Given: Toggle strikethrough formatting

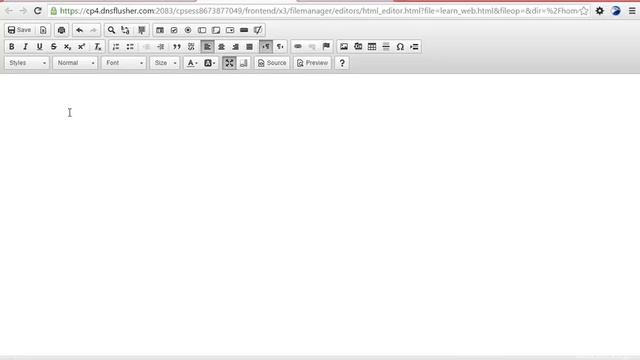Looking at the screenshot, I should pos(53,47).
